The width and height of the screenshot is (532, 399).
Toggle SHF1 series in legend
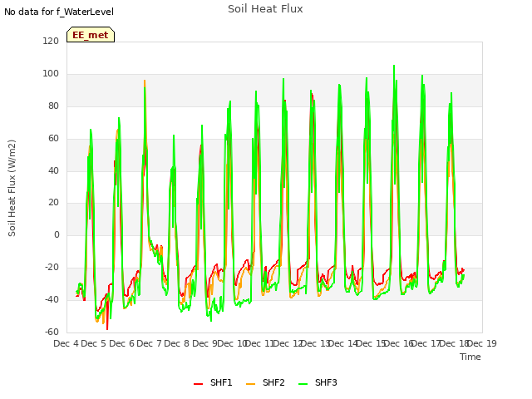click(213, 382)
